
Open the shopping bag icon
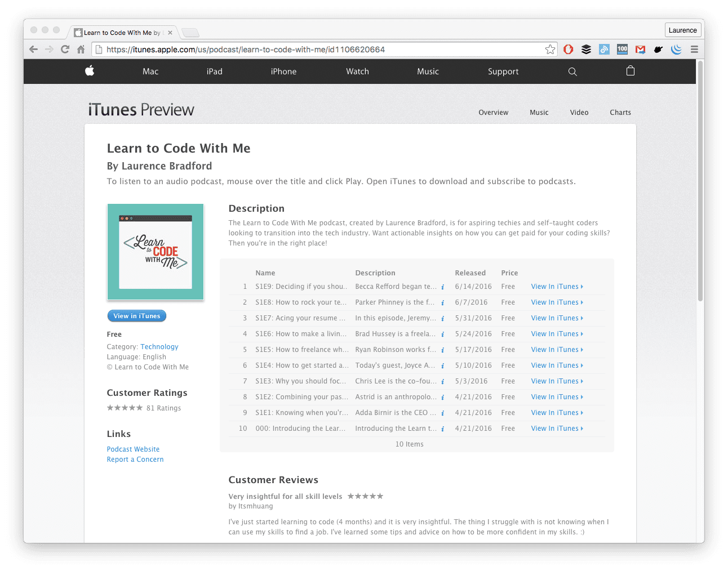click(631, 71)
